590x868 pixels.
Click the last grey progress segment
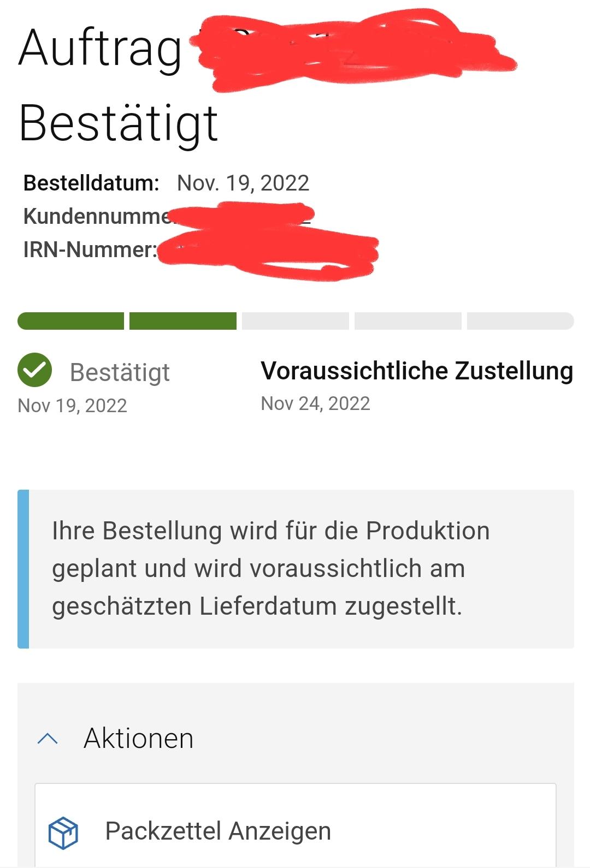coord(520,321)
